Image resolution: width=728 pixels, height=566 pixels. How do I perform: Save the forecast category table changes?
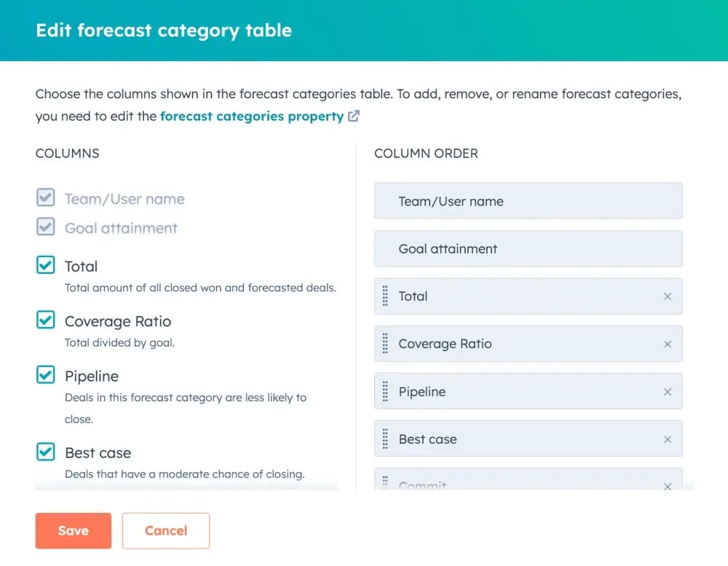(x=73, y=530)
